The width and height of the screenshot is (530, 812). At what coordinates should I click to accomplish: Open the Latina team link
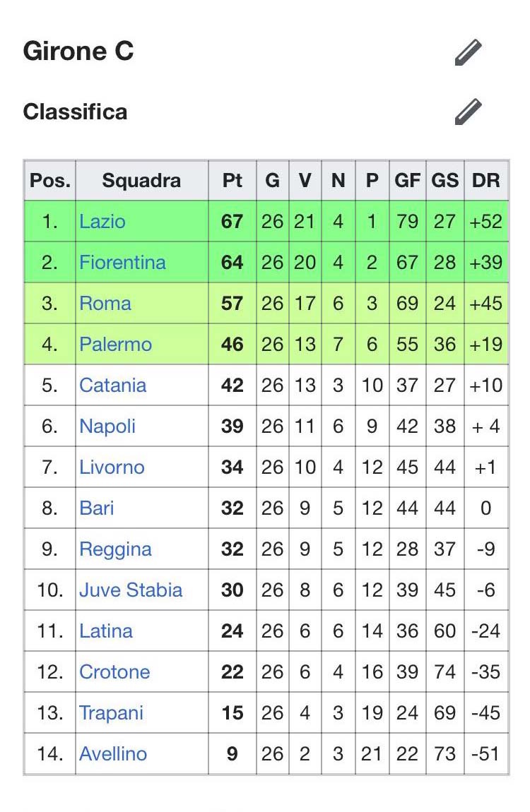coord(106,631)
